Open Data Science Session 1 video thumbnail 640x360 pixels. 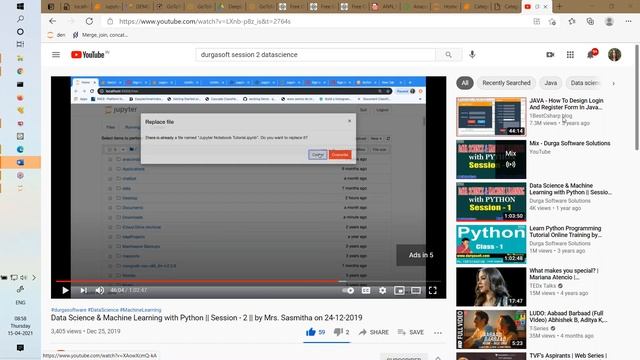pos(491,202)
